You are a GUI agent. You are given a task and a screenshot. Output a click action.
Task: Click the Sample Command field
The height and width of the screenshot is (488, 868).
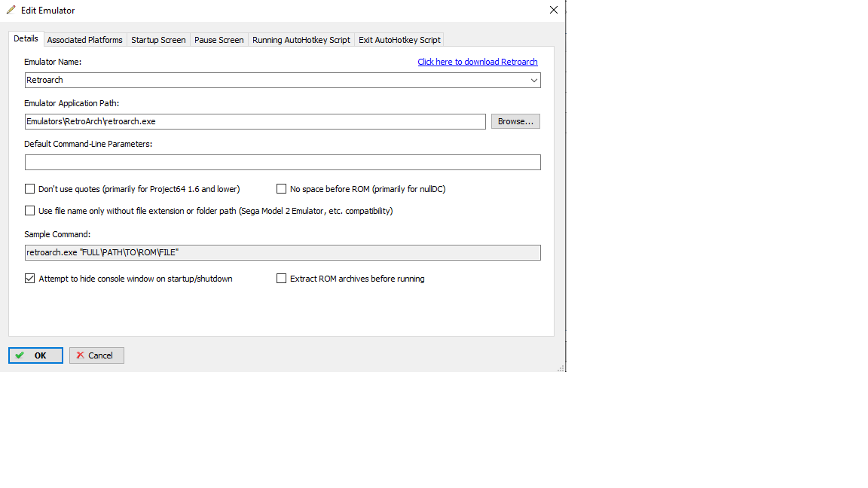(x=283, y=252)
